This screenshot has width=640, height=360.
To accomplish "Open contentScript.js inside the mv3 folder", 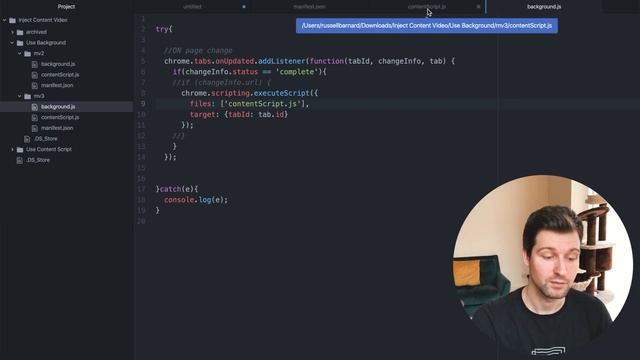I will coord(60,118).
